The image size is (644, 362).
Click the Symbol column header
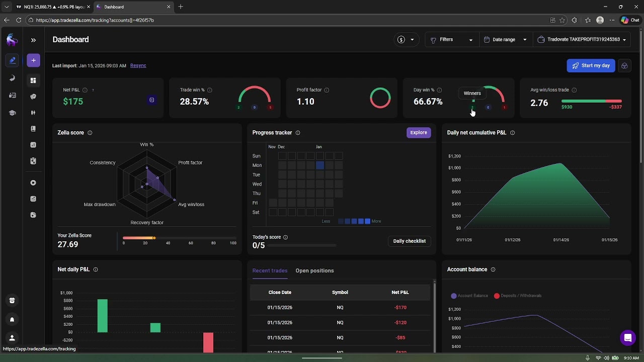340,292
